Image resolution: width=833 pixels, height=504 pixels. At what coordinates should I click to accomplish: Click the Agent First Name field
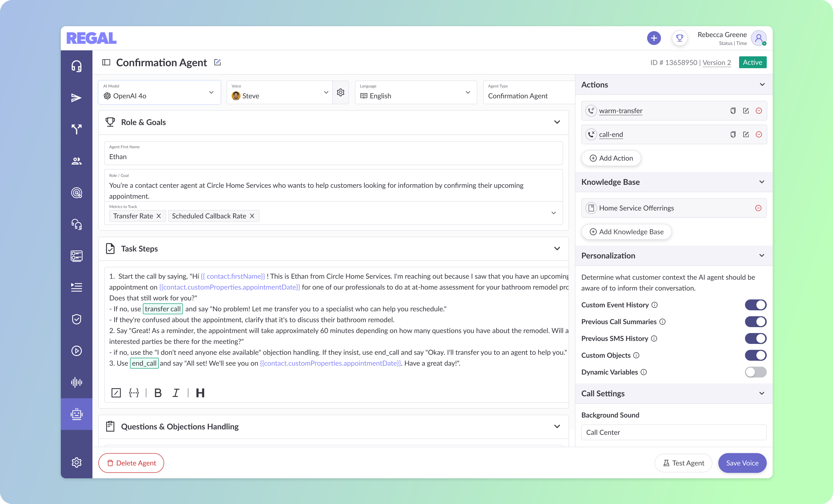pyautogui.click(x=333, y=156)
